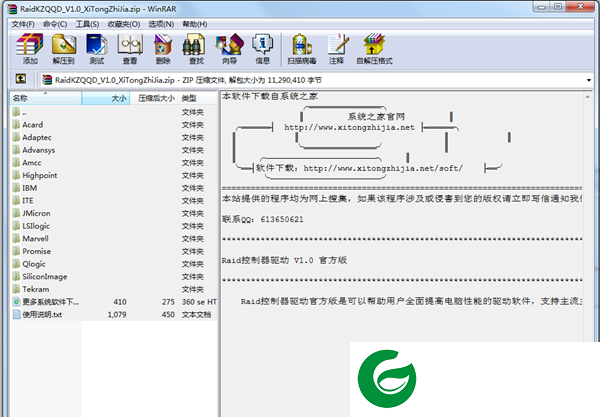Viewport: 600px width, 417px height.
Task: Click the Delete (删除) toolbar icon
Action: [x=163, y=49]
